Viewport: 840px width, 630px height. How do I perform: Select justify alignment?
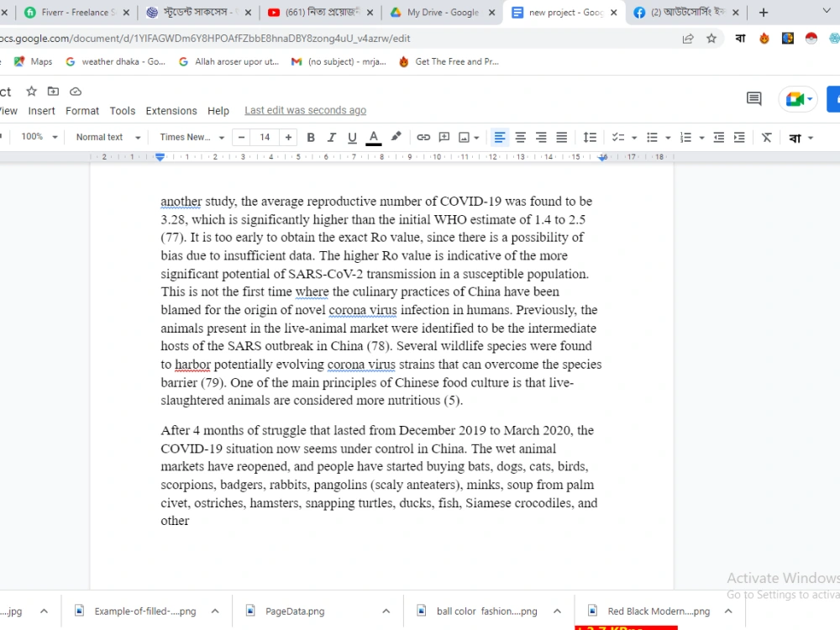[561, 138]
